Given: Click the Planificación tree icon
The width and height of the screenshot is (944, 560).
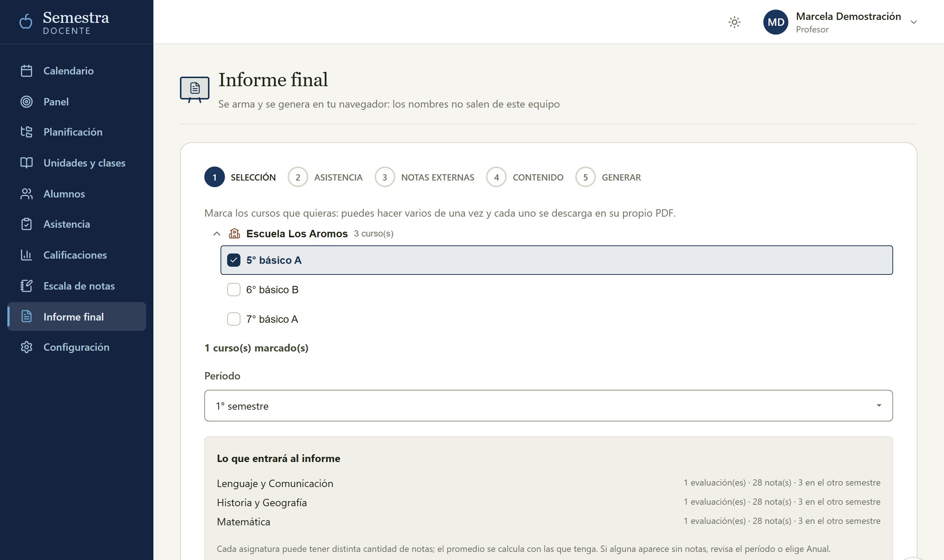Looking at the screenshot, I should (x=27, y=132).
